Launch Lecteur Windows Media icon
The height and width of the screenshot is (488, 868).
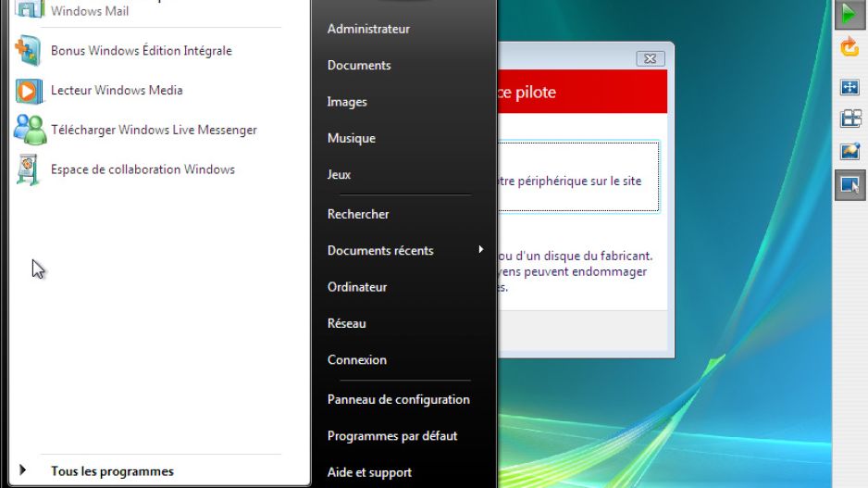pyautogui.click(x=28, y=91)
